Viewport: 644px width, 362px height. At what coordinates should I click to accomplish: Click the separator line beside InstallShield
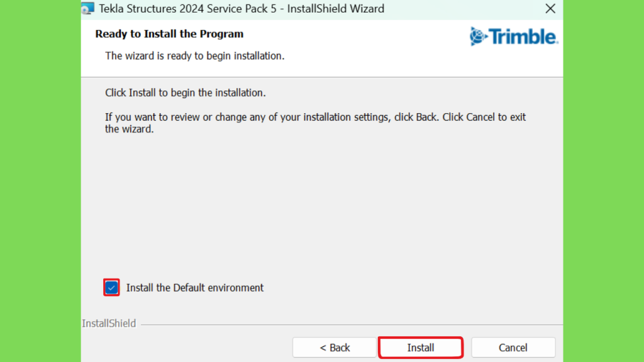coord(352,325)
